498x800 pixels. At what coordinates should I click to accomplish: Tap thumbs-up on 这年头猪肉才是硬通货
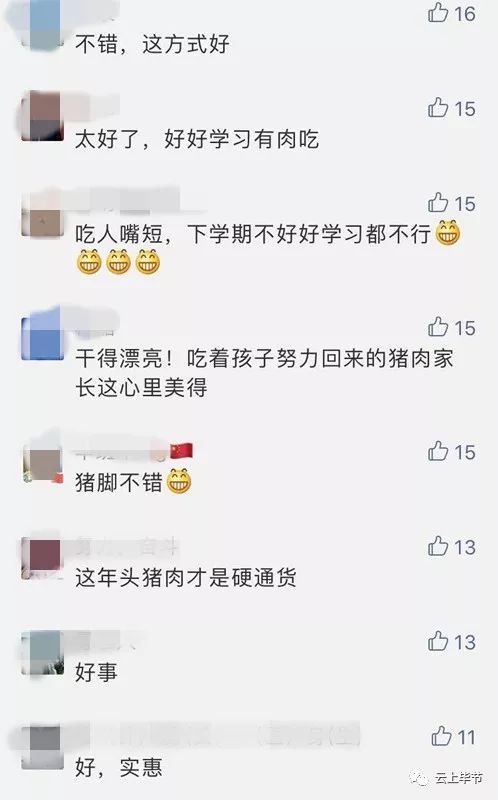tap(438, 546)
